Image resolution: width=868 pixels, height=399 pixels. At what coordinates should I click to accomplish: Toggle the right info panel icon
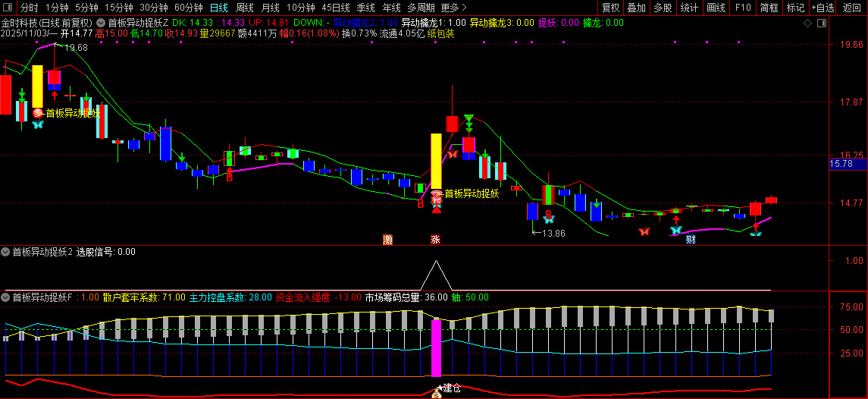(822, 23)
